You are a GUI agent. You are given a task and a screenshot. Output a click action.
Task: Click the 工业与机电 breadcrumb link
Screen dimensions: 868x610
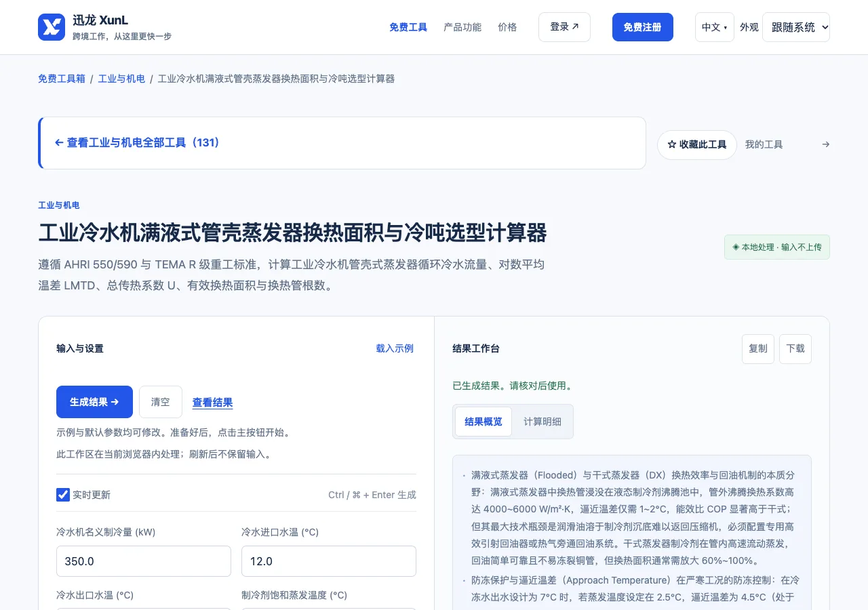[121, 79]
